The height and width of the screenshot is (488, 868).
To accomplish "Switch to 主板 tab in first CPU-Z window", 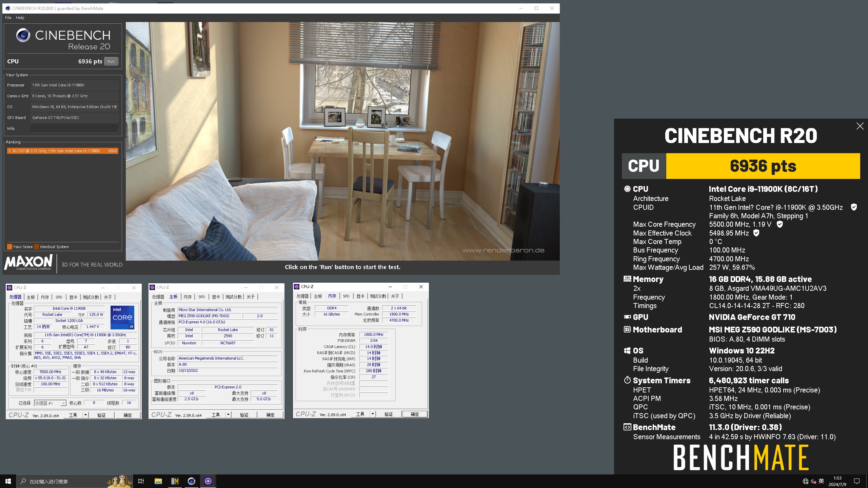I will coord(31,297).
